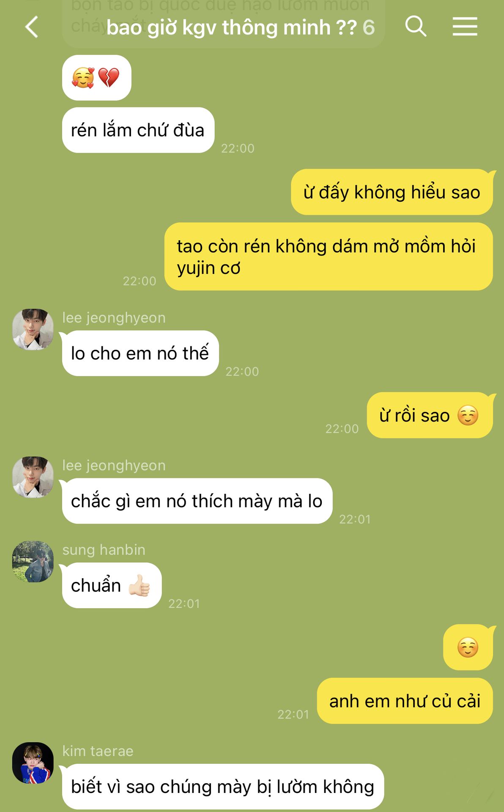This screenshot has width=504, height=812.
Task: Open chat search magnifier icon
Action: pyautogui.click(x=416, y=26)
